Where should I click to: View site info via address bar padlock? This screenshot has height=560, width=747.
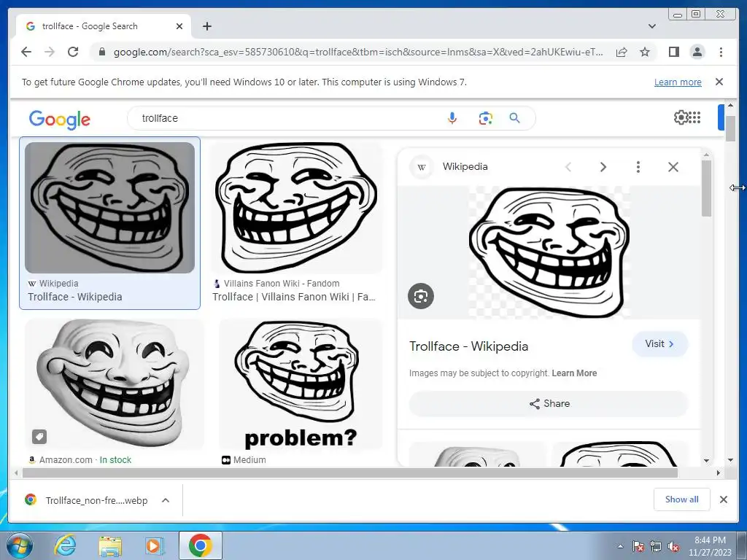[x=101, y=52]
